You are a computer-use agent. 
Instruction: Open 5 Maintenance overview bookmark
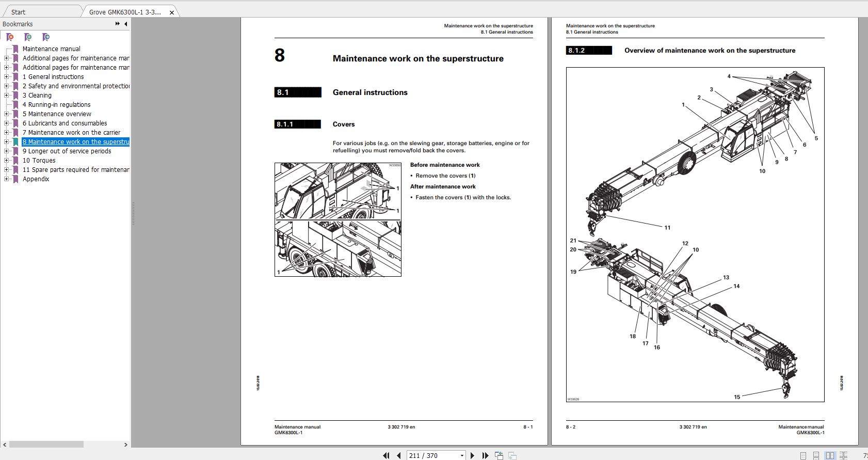tap(57, 114)
